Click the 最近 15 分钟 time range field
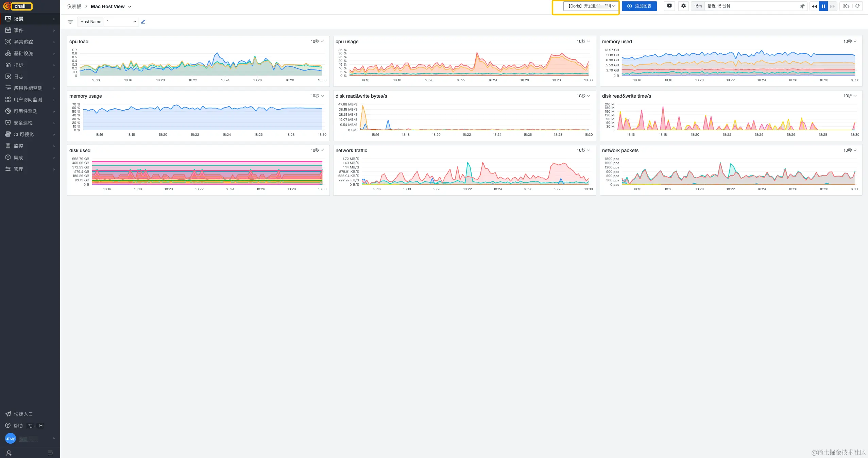The image size is (868, 458). pos(748,6)
